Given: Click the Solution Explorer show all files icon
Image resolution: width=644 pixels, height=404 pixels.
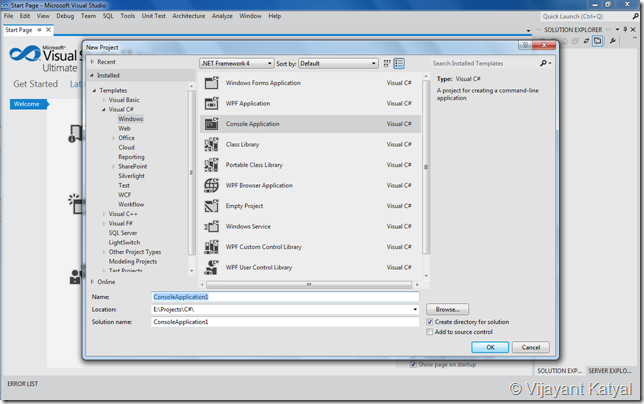Looking at the screenshot, I should (598, 41).
